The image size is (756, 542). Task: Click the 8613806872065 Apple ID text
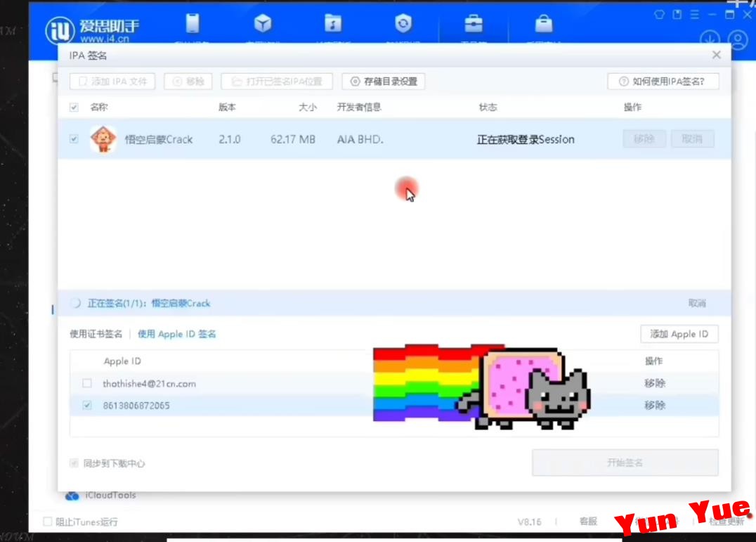click(x=136, y=406)
